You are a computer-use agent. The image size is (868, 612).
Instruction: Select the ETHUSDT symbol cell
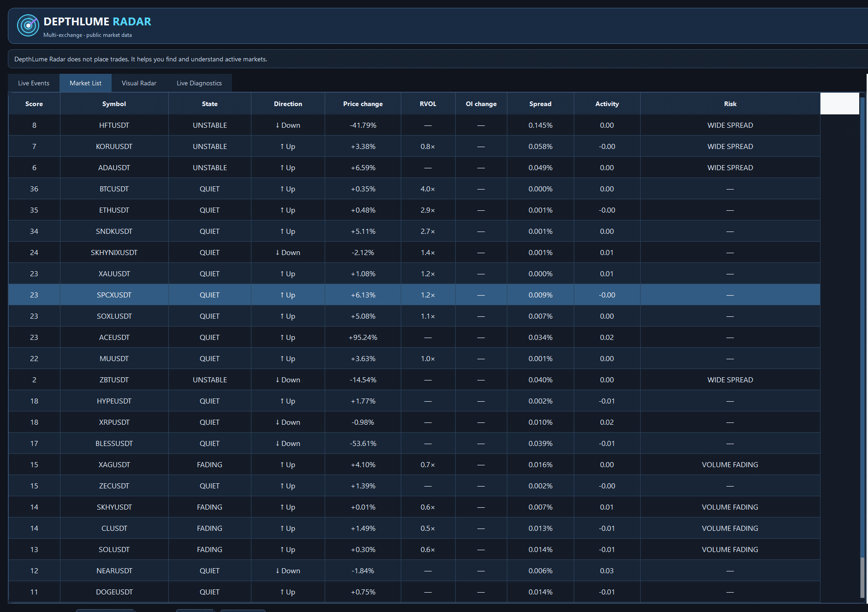(x=114, y=210)
